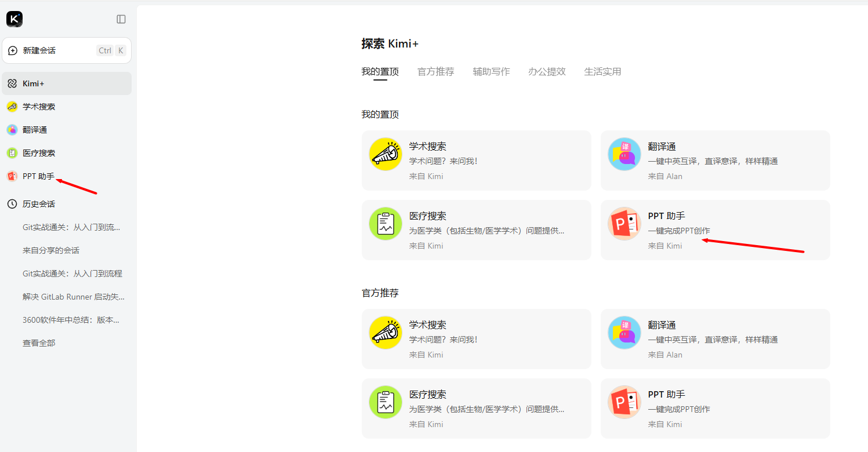Click the Kimi logo icon

[x=14, y=19]
